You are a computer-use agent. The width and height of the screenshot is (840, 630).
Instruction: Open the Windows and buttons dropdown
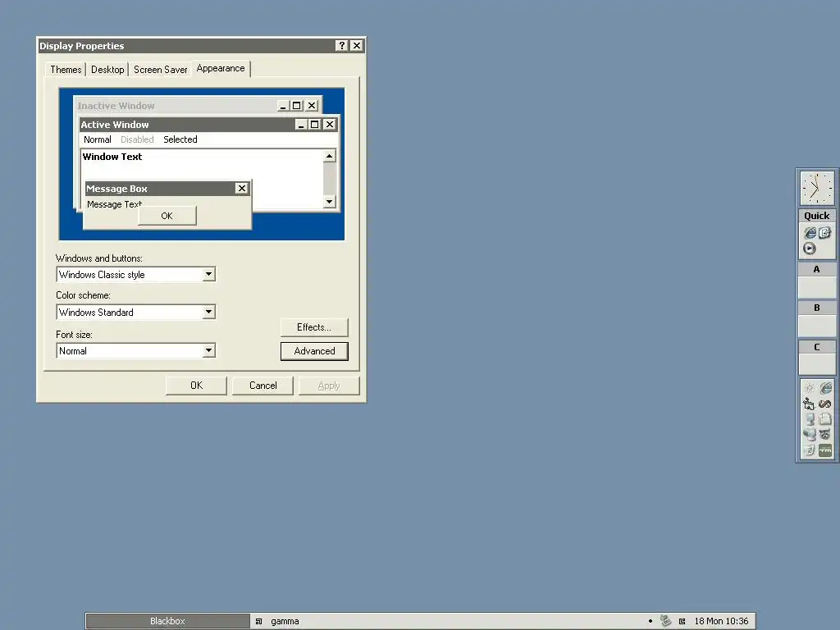209,274
